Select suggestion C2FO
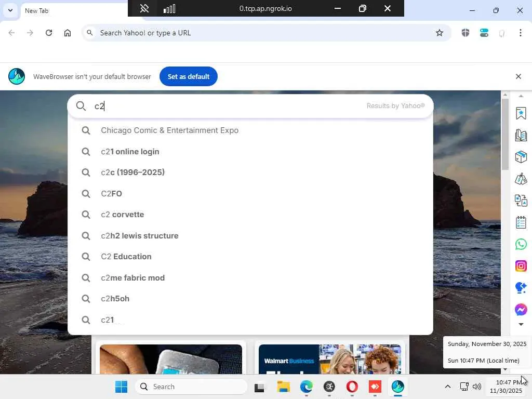 pos(250,194)
